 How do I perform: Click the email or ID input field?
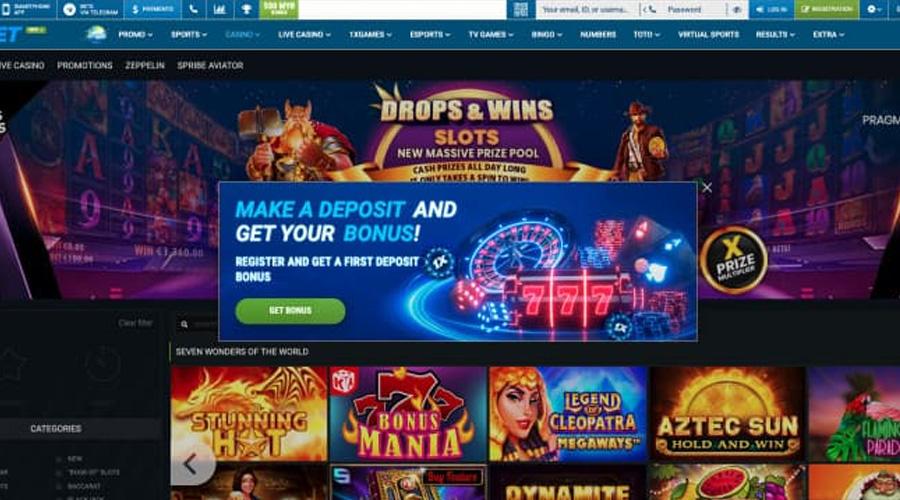tap(587, 10)
